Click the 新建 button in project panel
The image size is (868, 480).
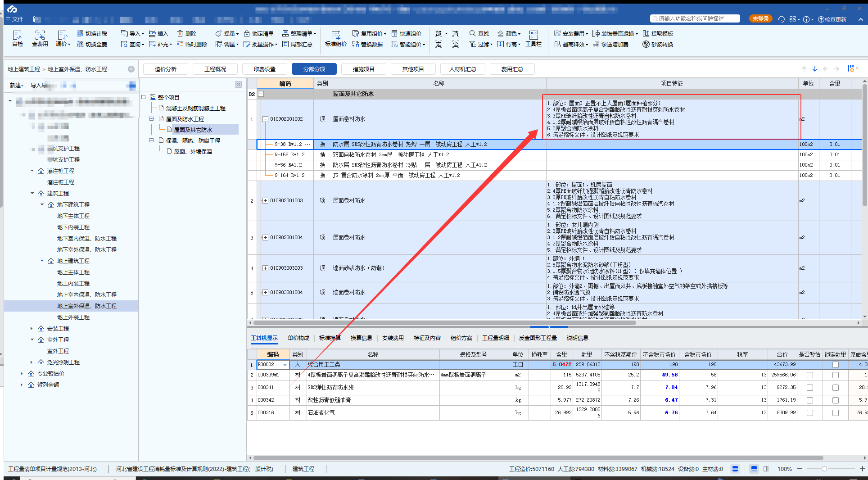(x=17, y=85)
